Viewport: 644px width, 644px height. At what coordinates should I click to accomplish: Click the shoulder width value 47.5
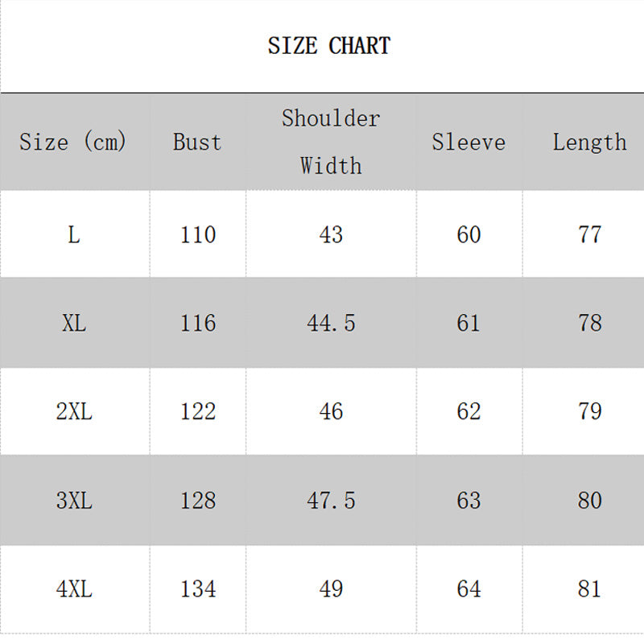click(331, 501)
